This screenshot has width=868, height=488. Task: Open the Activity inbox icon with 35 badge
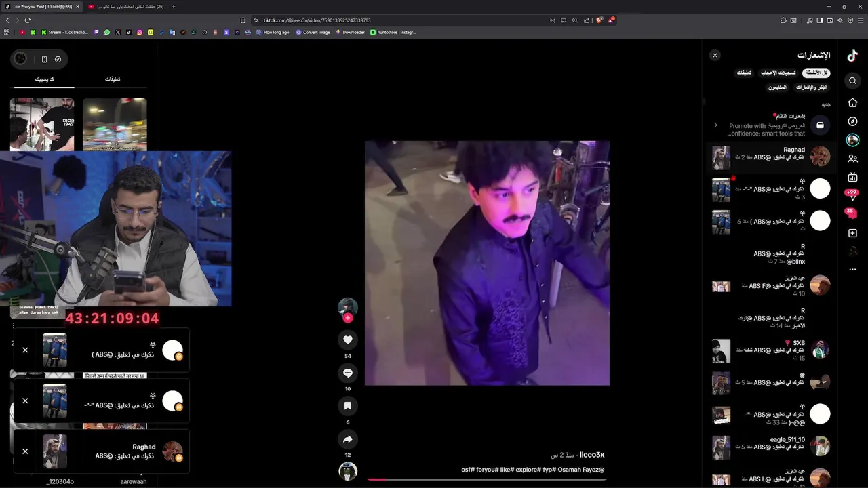851,213
